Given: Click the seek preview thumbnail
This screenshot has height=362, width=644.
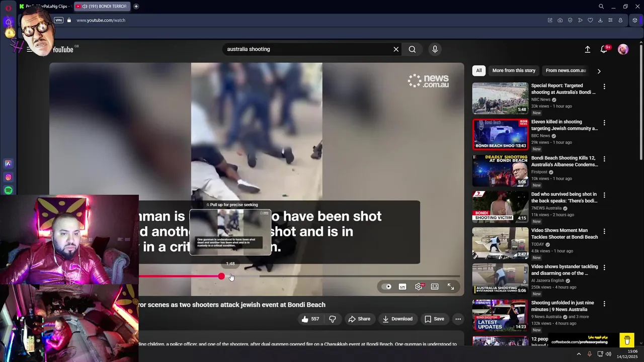Looking at the screenshot, I should (230, 232).
